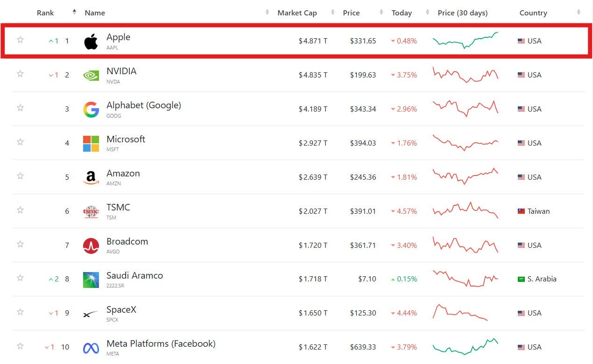Open the Saudi Aramco company link

[x=134, y=276]
